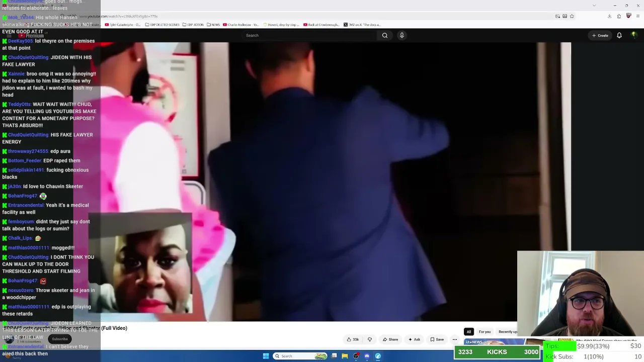The height and width of the screenshot is (362, 644).
Task: Open Discord from the taskbar
Action: (x=367, y=356)
